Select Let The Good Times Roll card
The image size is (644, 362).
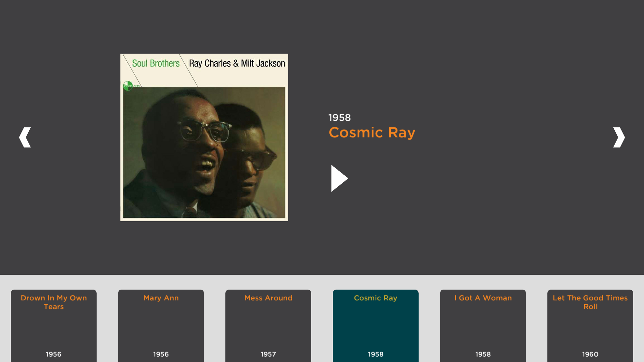point(590,326)
